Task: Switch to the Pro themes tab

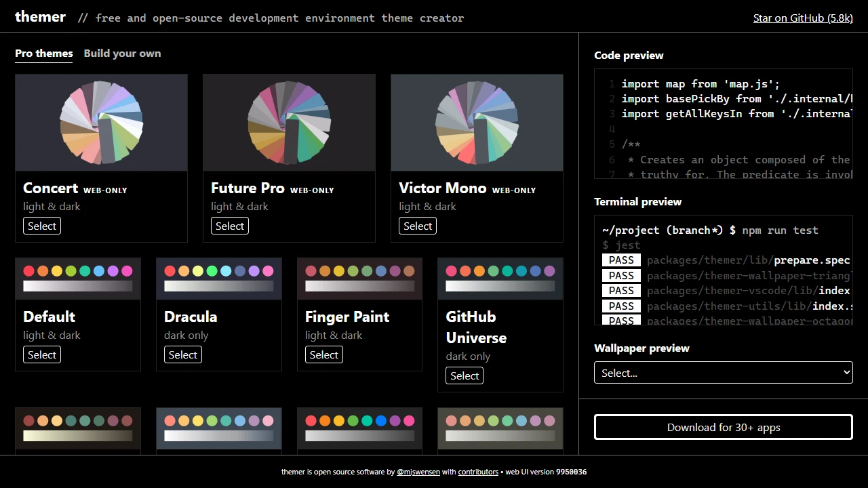Action: point(43,53)
